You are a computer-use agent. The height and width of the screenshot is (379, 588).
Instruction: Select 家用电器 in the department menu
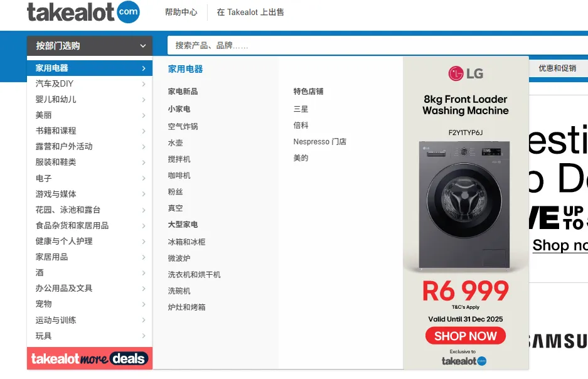pyautogui.click(x=52, y=68)
